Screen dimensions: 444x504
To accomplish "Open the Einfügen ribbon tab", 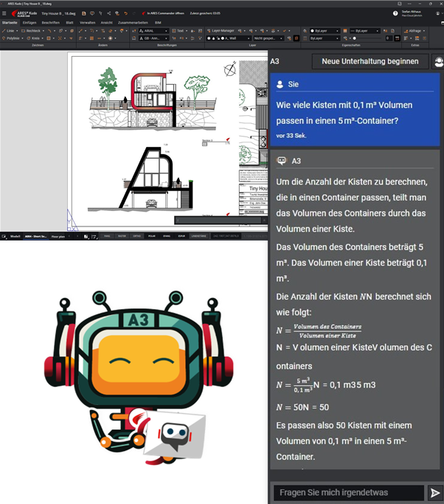I will (30, 22).
